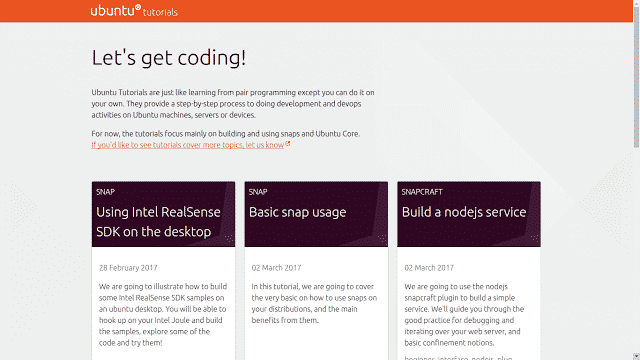640x360 pixels.
Task: Click the SNAP label on Basic snap usage card
Action: pos(258,192)
